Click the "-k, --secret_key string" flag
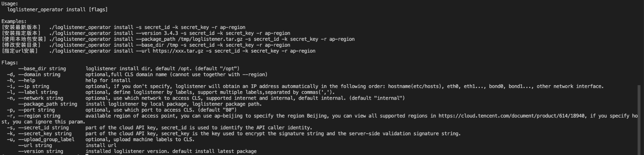The image size is (644, 155). point(39,134)
